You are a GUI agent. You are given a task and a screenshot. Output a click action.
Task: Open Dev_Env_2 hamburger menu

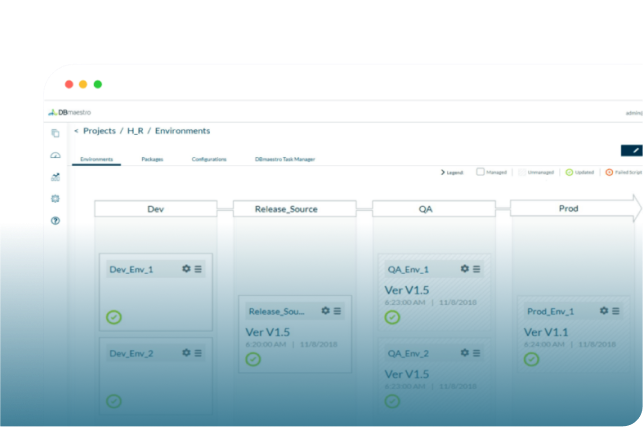pos(198,353)
